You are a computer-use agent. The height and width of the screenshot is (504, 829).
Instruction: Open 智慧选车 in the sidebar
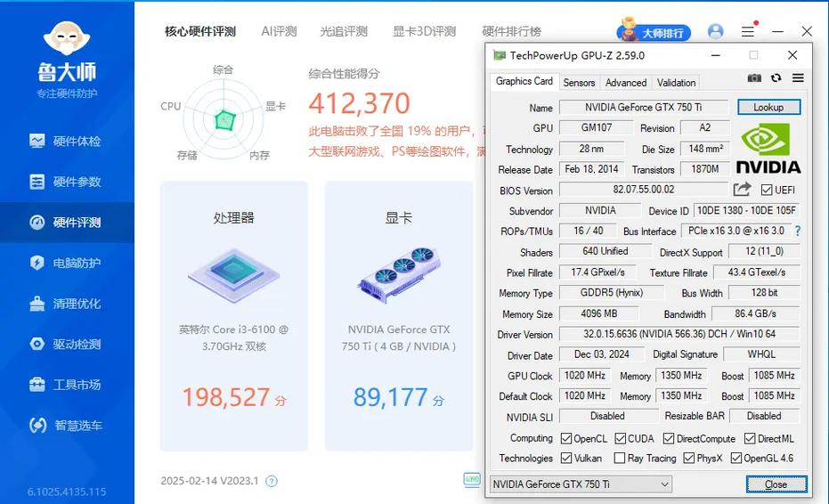67,426
